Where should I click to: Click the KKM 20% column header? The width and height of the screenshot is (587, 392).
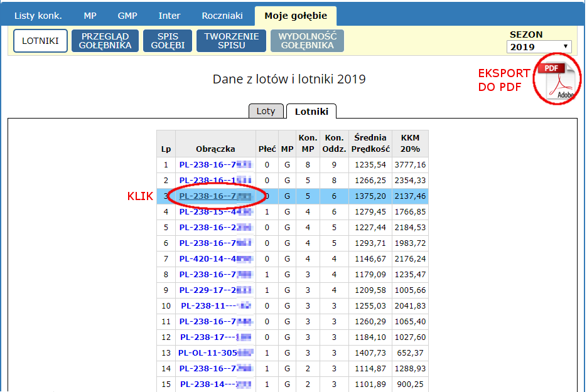(410, 143)
